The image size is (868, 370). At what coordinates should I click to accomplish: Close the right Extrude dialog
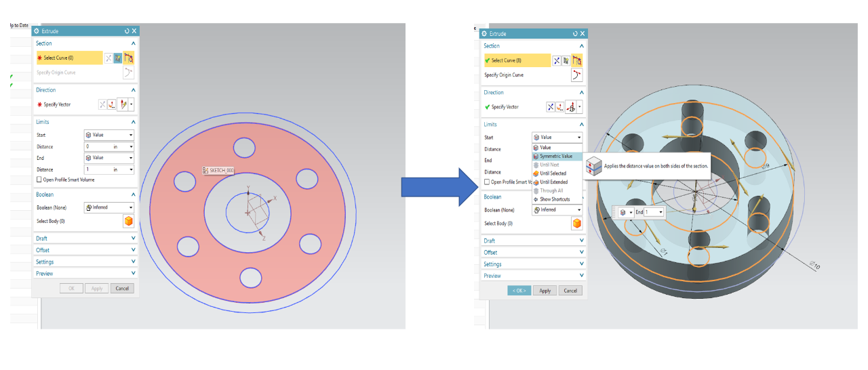(583, 33)
